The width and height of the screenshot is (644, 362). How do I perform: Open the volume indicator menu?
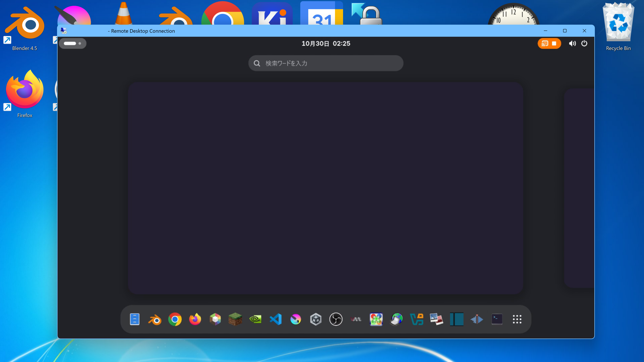572,43
